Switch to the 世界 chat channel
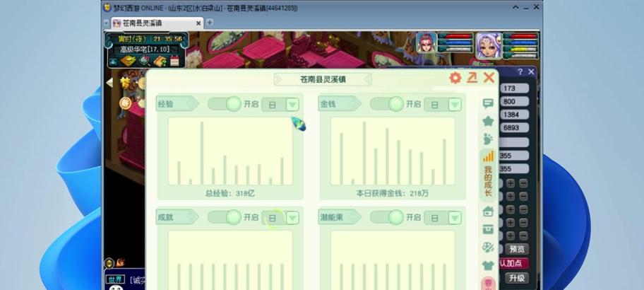 115,279
